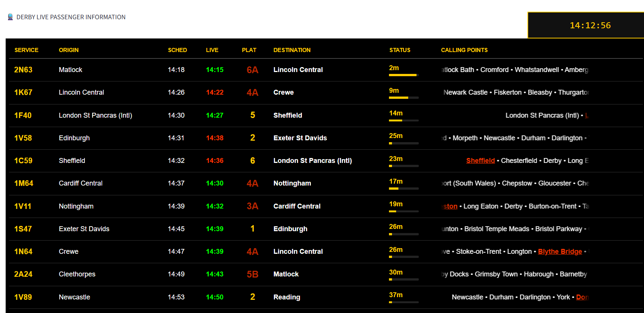Click the 9m status progress bar
The width and height of the screenshot is (644, 313).
[403, 98]
